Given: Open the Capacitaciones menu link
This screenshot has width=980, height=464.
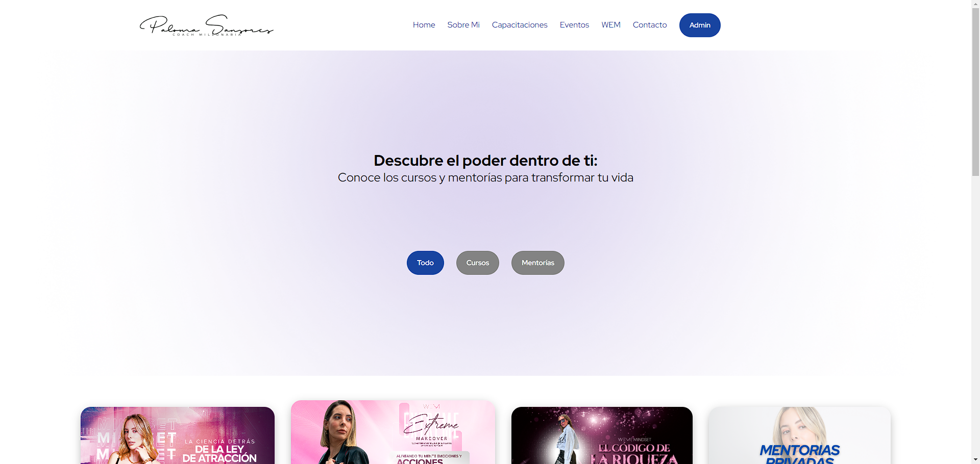Looking at the screenshot, I should click(x=520, y=25).
